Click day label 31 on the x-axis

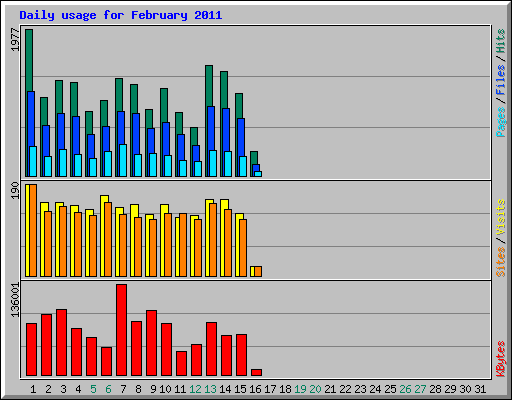click(x=480, y=389)
